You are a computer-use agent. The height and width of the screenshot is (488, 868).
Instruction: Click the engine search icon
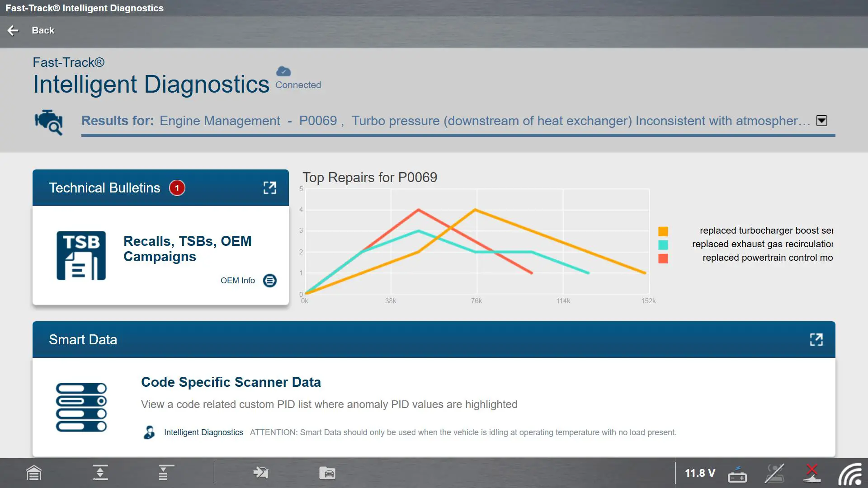pyautogui.click(x=49, y=122)
